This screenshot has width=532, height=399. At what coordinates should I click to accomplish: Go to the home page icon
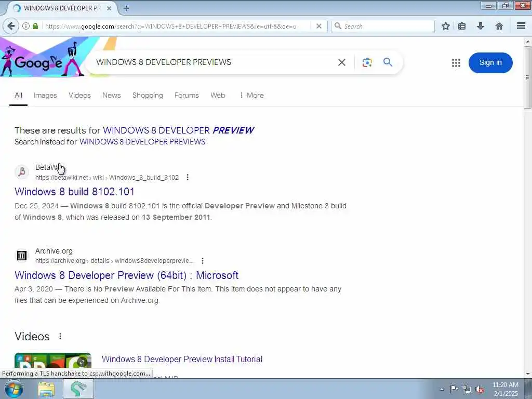point(499,26)
